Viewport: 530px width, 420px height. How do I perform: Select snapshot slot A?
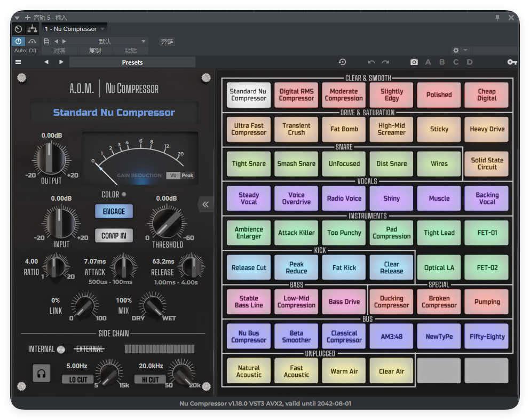428,62
